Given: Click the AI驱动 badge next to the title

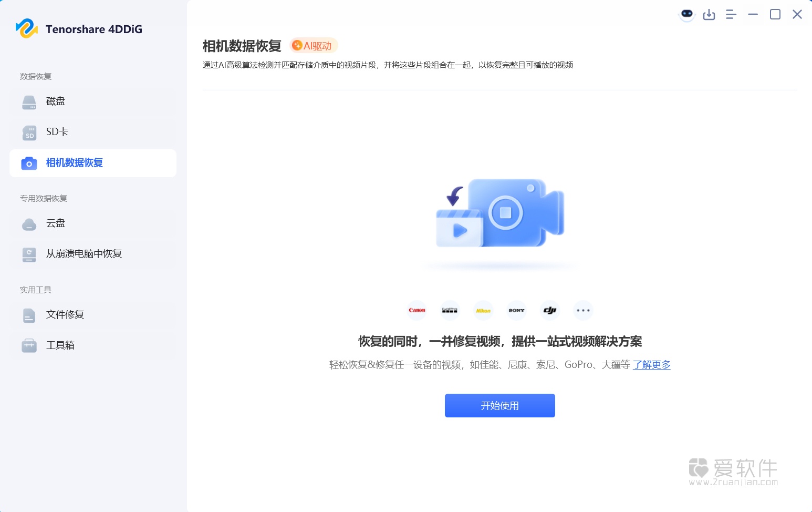Looking at the screenshot, I should tap(313, 46).
